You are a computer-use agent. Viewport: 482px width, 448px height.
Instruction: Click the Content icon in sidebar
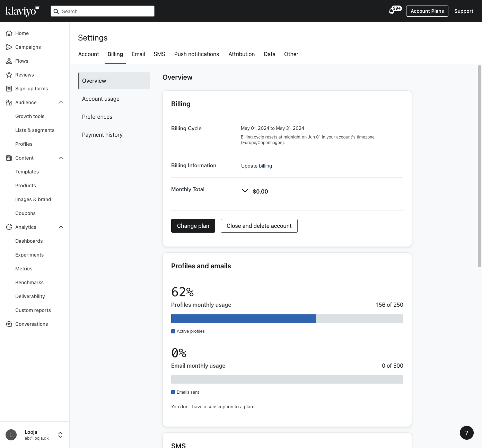(9, 158)
